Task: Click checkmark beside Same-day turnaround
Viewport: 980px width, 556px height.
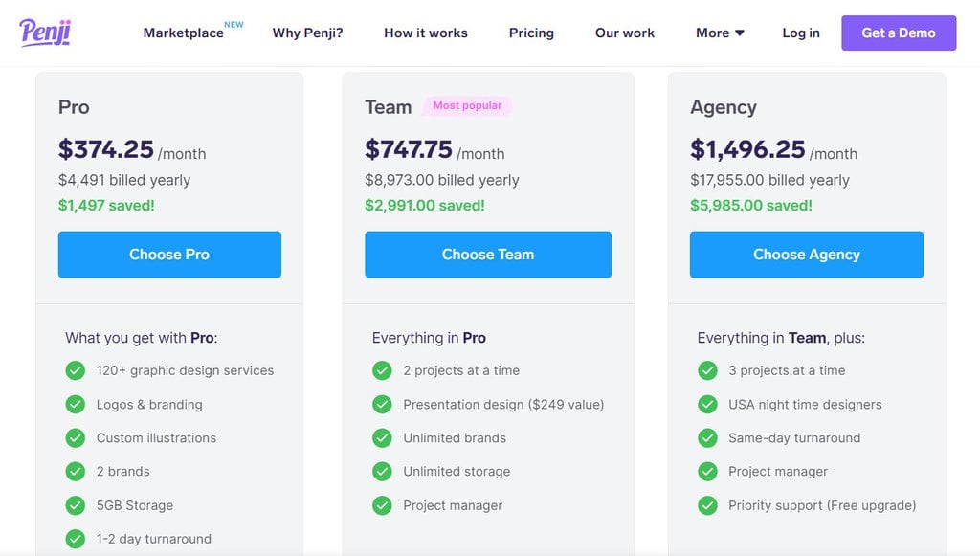Action: click(707, 437)
